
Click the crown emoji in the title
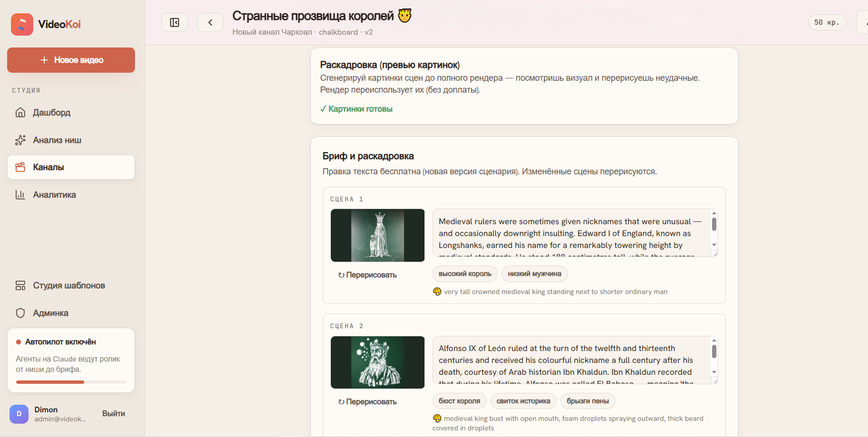[x=405, y=16]
